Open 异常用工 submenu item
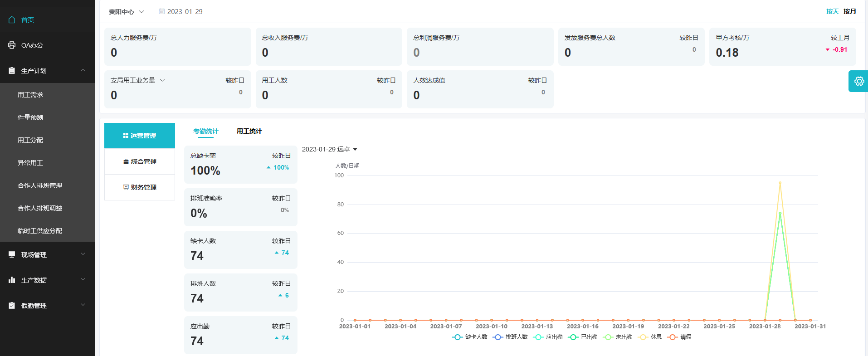Viewport: 868px width, 356px height. coord(47,163)
